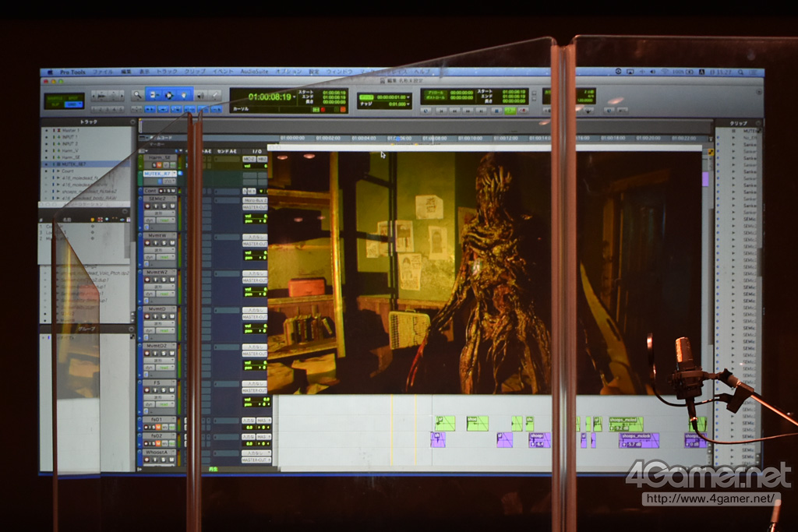Click the horizontal zoom in arrow

122,96
